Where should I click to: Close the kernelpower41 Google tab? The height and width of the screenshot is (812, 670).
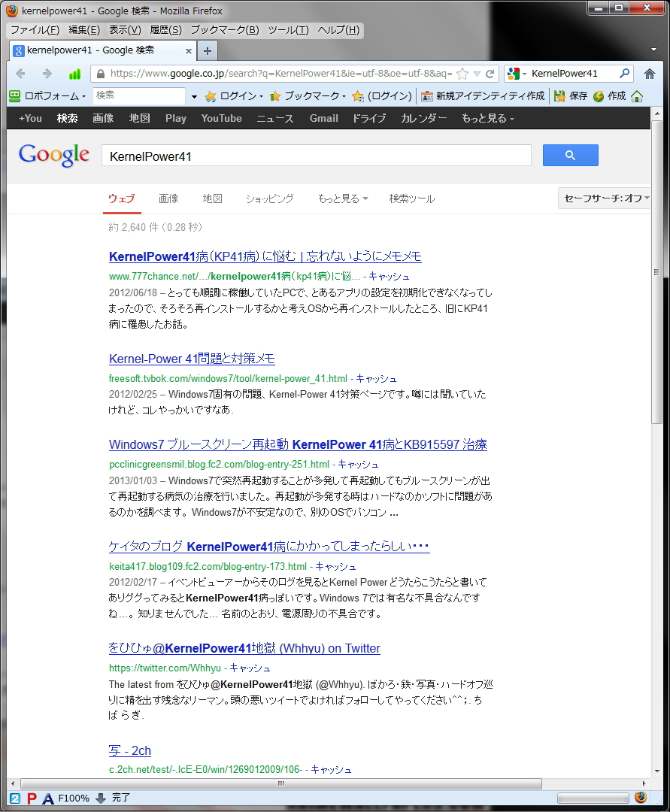click(189, 51)
